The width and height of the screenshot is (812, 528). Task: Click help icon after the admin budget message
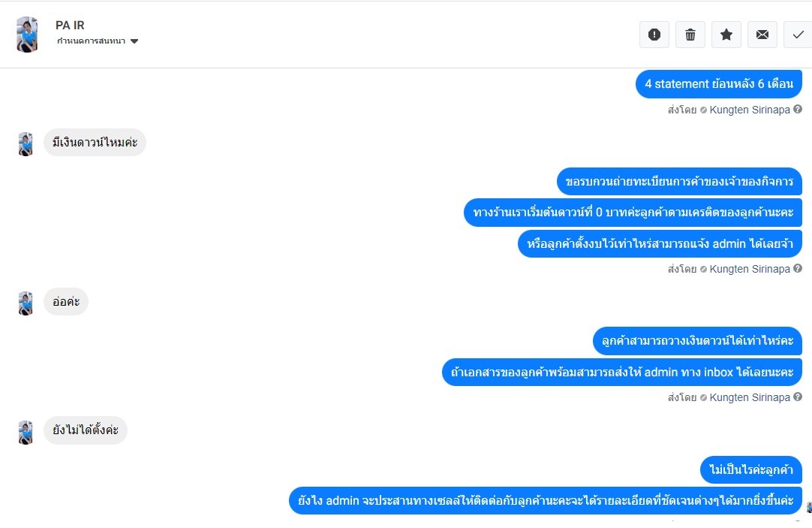[x=798, y=269]
